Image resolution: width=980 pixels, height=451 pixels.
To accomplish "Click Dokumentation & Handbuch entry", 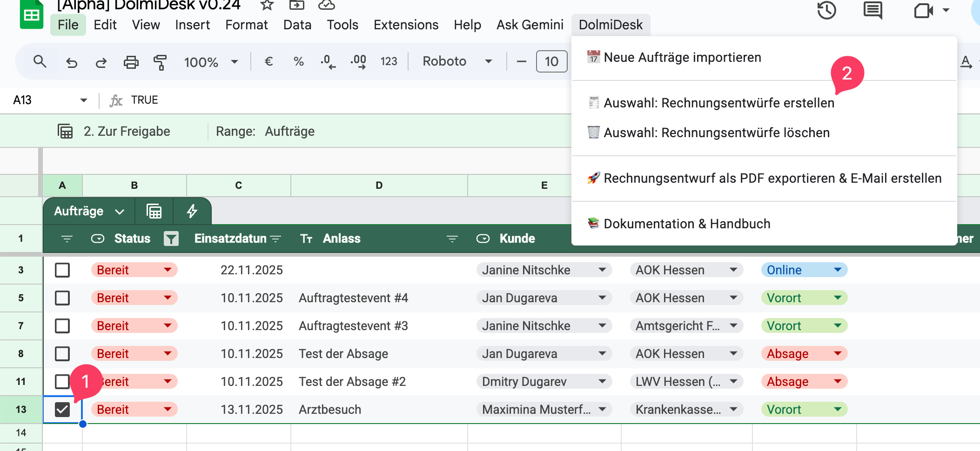I will point(687,224).
